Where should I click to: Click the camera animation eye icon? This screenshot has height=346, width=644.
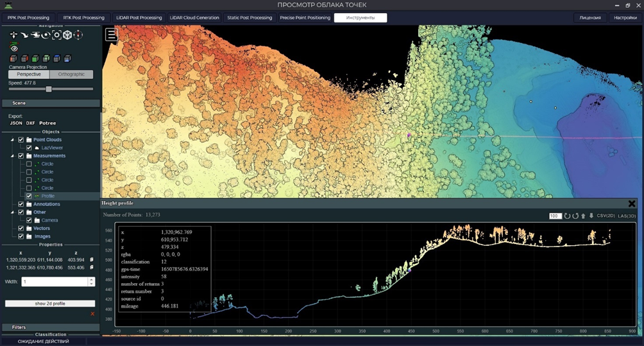(14, 46)
